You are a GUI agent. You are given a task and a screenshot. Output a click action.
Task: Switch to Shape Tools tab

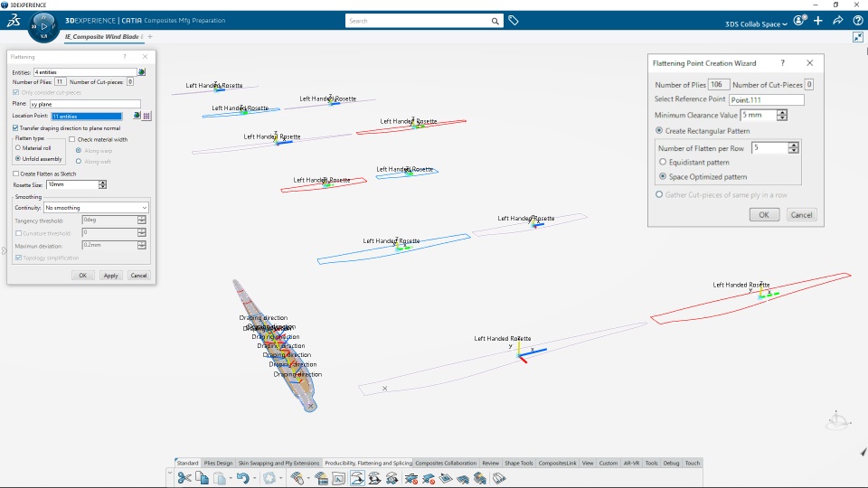519,463
